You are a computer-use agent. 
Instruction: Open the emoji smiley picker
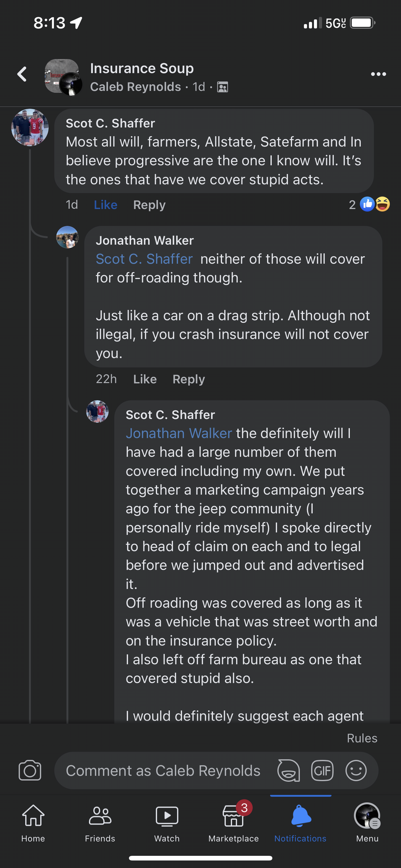[356, 770]
